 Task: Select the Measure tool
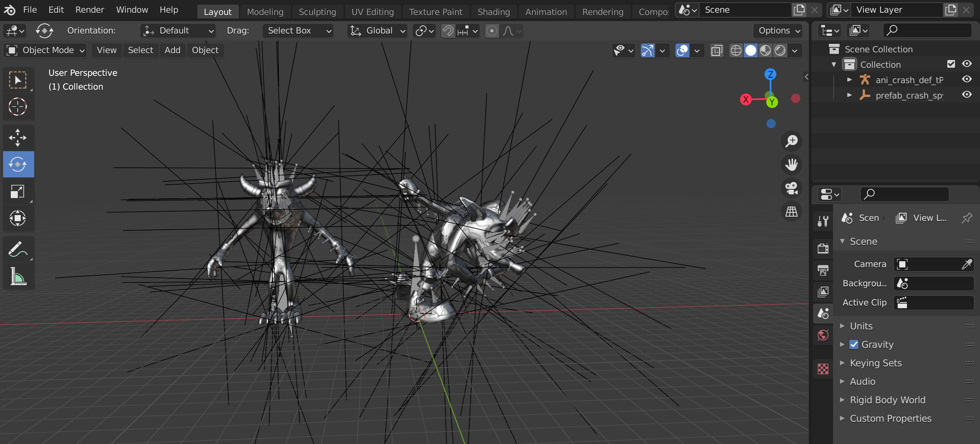18,276
